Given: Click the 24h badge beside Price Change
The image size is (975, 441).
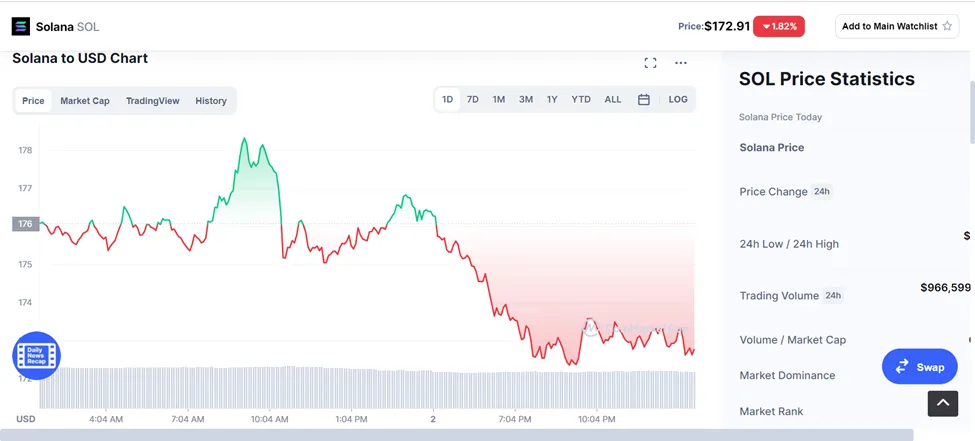Looking at the screenshot, I should click(x=821, y=192).
